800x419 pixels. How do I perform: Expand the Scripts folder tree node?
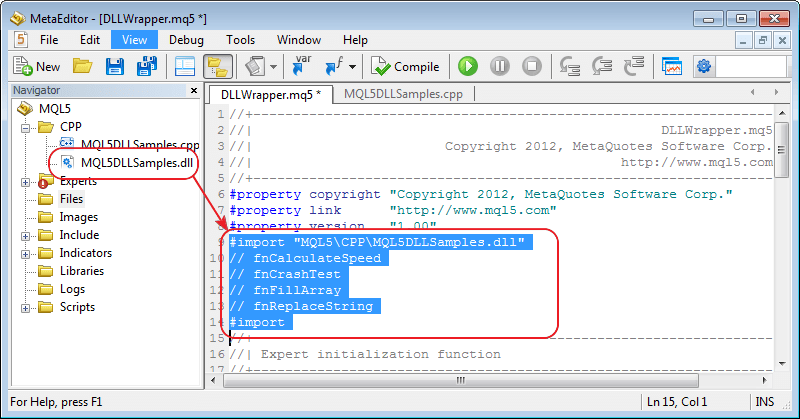click(x=25, y=307)
